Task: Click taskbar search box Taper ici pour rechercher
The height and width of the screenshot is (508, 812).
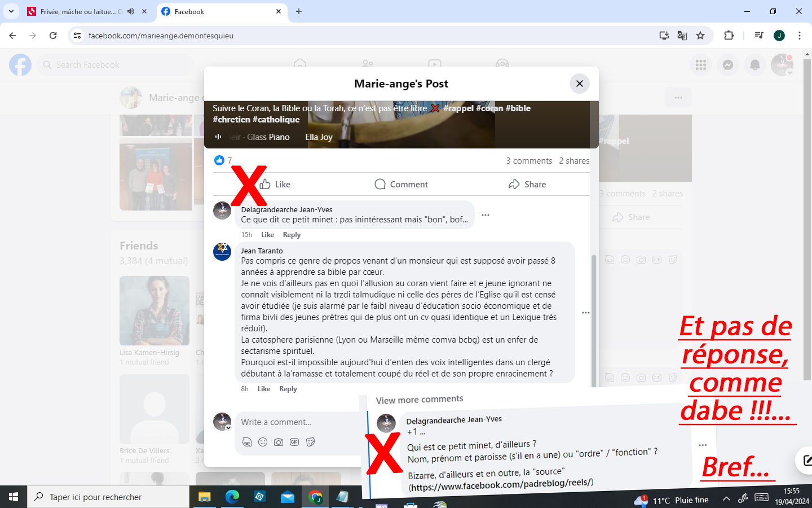Action: point(108,497)
